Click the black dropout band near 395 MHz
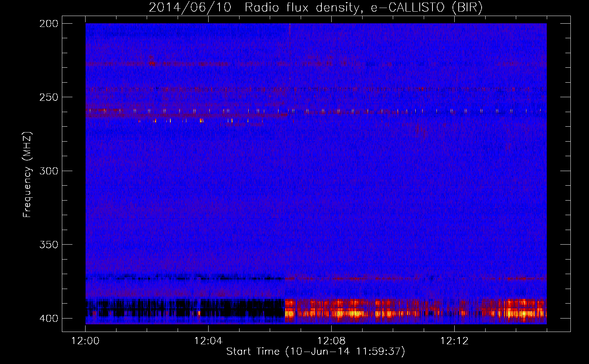The image size is (589, 364). pos(185,308)
